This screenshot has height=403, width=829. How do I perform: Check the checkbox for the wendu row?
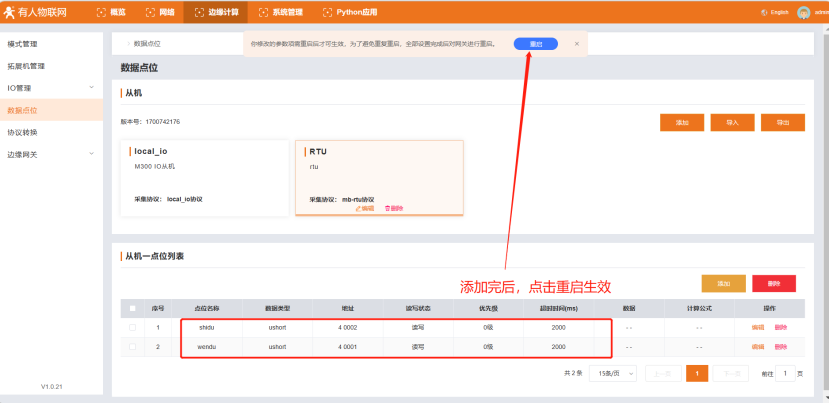click(x=133, y=347)
